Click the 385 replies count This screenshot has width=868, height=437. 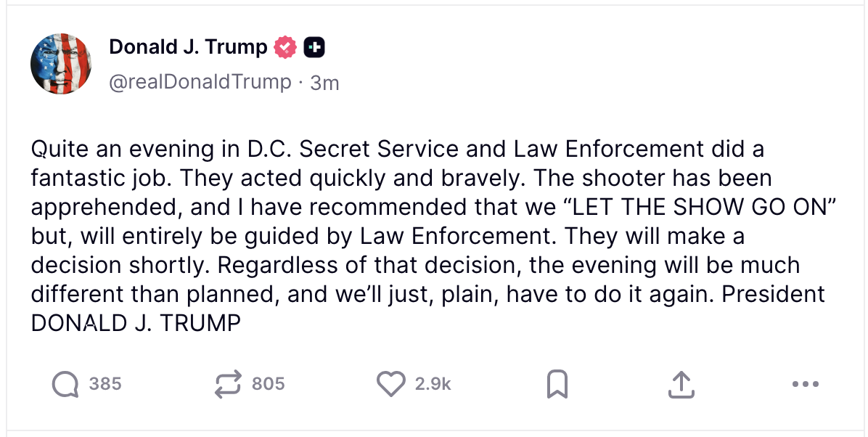pos(105,384)
